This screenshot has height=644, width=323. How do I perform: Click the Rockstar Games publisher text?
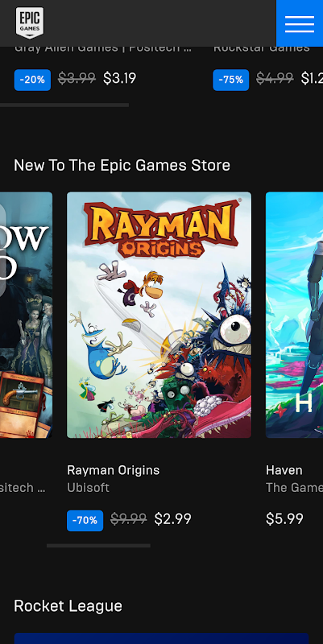point(261,48)
